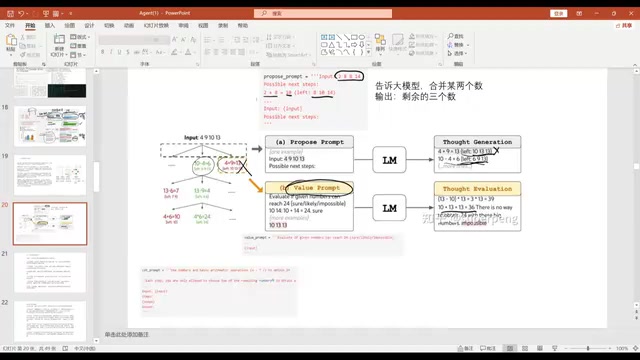Toggle underline formatting

pos(119,52)
